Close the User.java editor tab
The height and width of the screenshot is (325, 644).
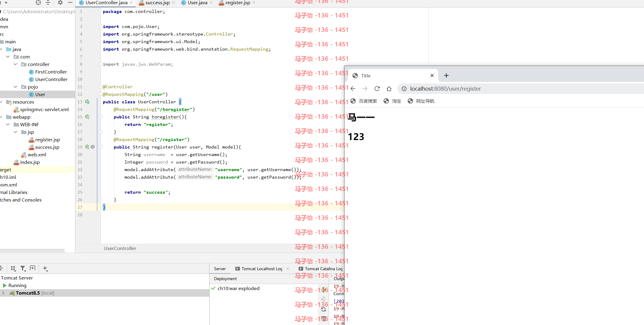click(x=211, y=3)
